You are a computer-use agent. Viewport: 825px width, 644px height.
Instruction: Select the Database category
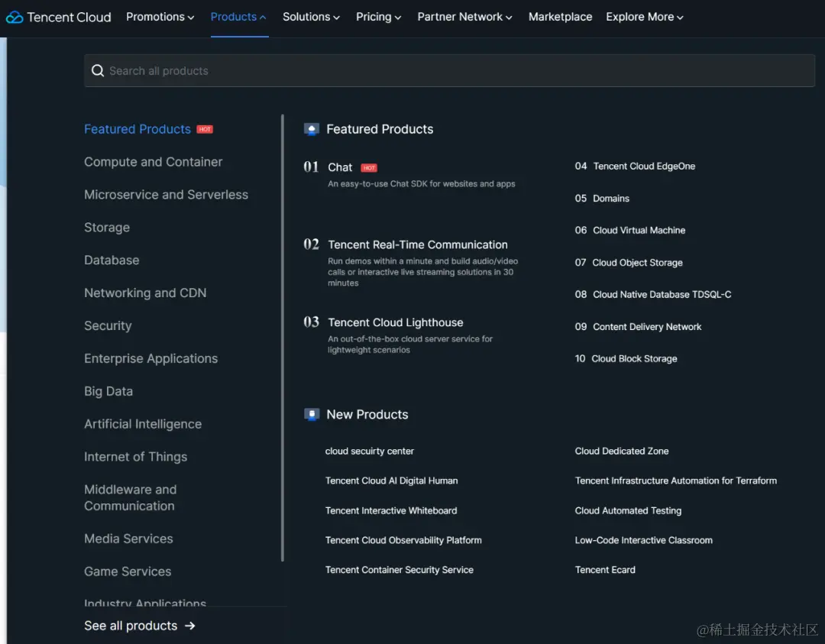(x=112, y=261)
